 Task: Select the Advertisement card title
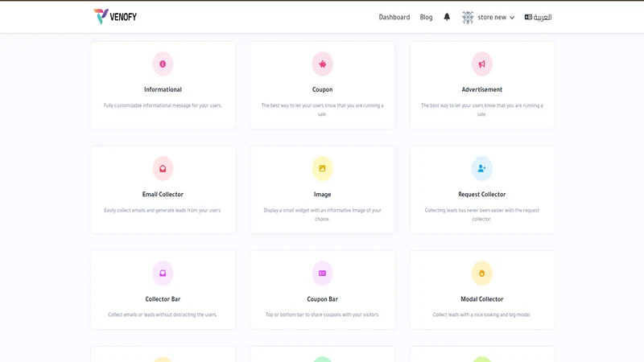pyautogui.click(x=481, y=89)
